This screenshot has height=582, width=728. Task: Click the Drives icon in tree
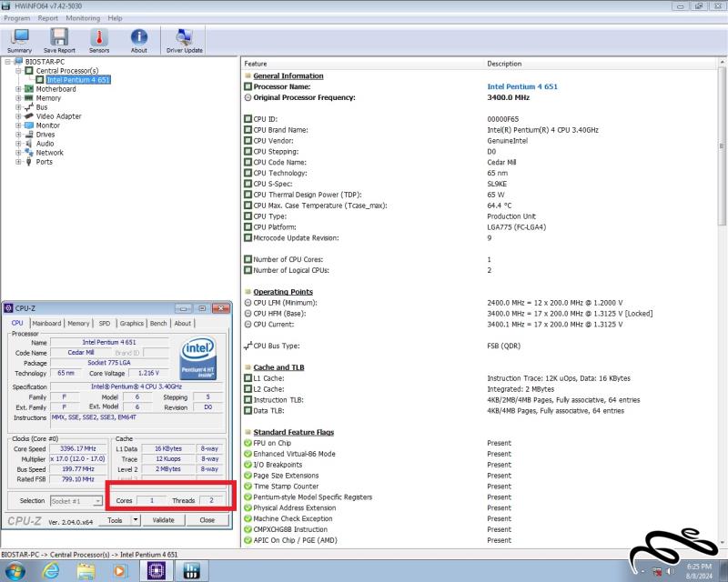point(29,135)
